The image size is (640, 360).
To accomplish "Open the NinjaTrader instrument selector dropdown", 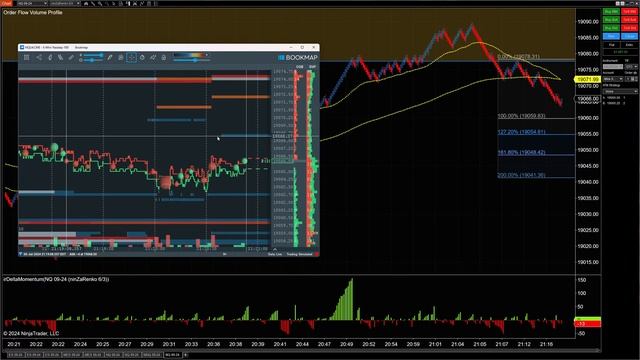I will pyautogui.click(x=32, y=3).
